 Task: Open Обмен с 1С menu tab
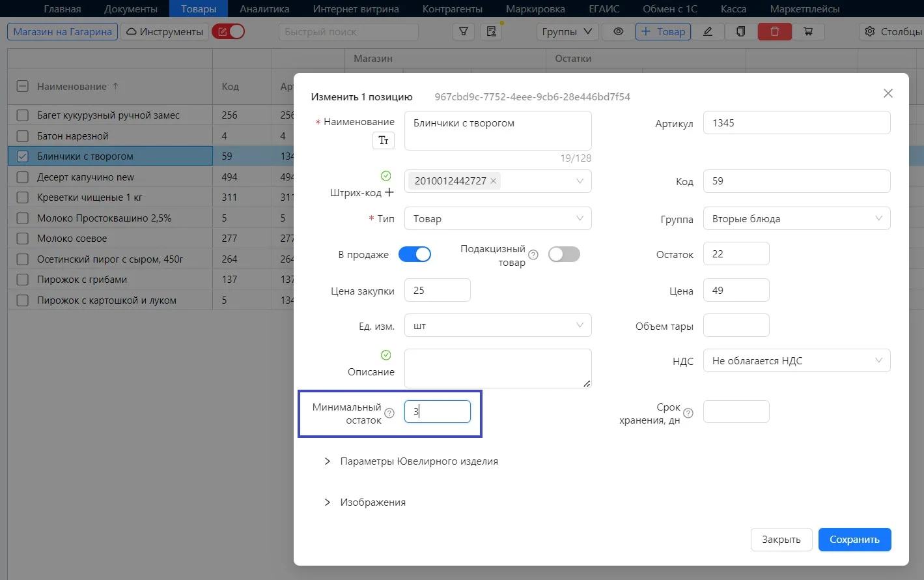670,8
